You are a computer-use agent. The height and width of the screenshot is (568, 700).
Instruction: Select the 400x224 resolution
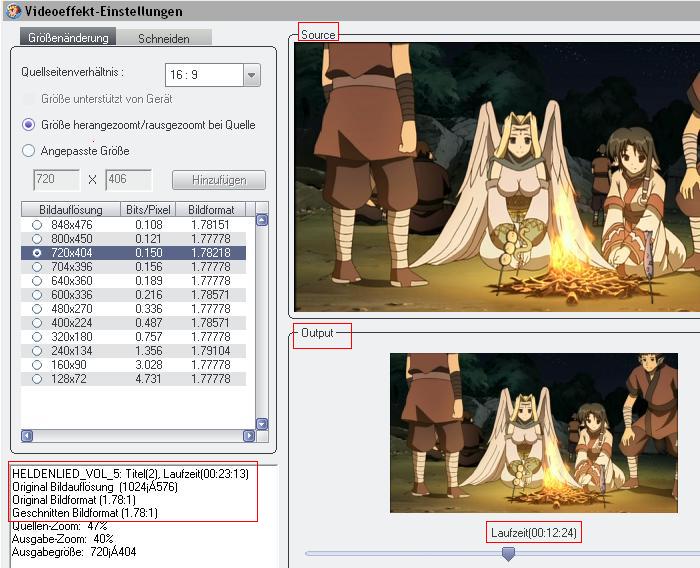coord(37,322)
